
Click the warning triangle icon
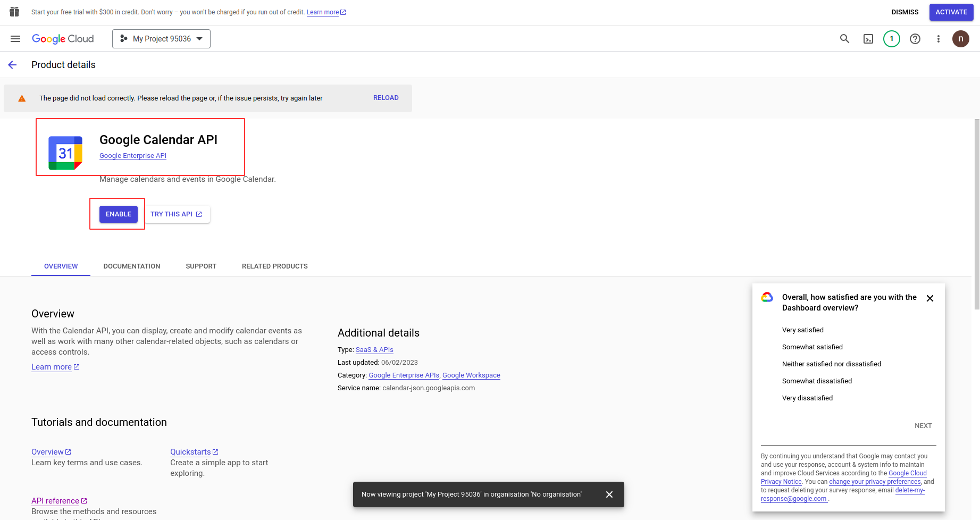click(22, 98)
